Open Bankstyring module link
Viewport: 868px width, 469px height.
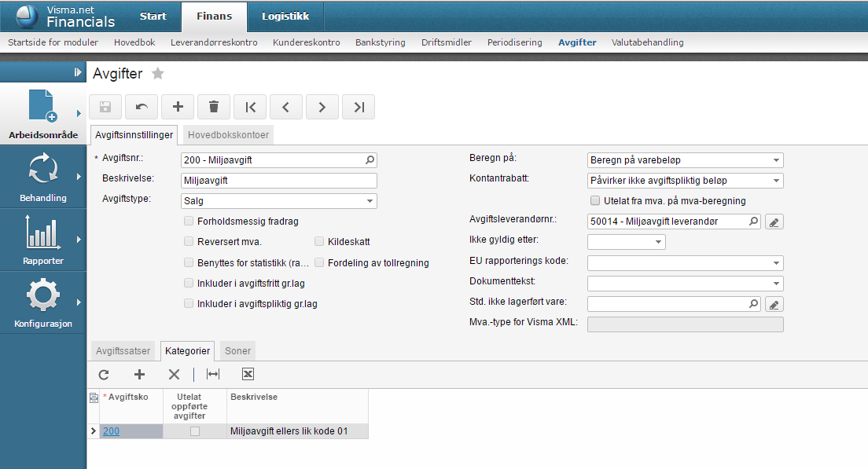[x=381, y=42]
